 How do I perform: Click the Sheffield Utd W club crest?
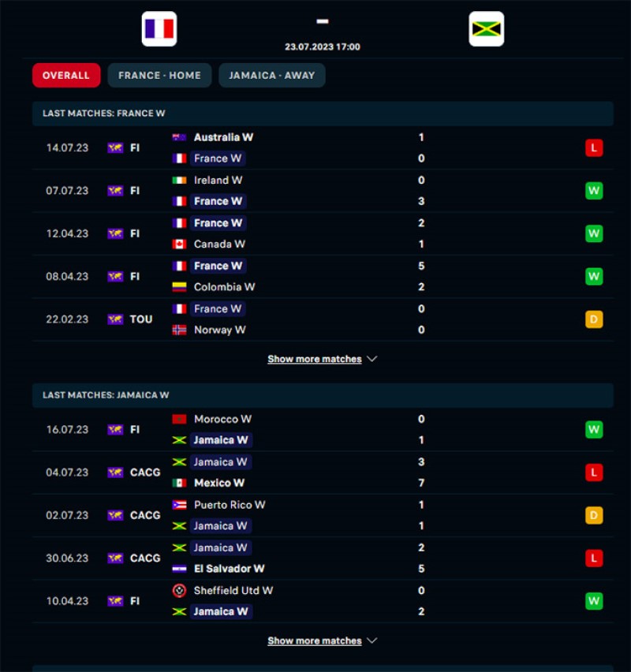coord(180,591)
